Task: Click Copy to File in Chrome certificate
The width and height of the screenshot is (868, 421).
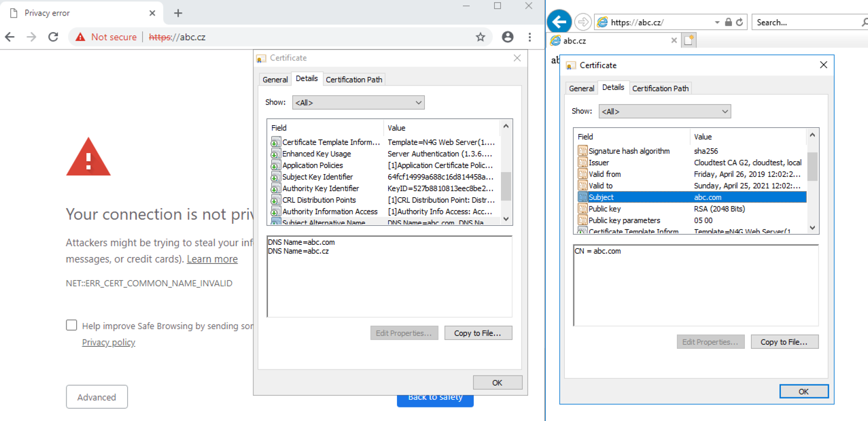Action: [479, 333]
